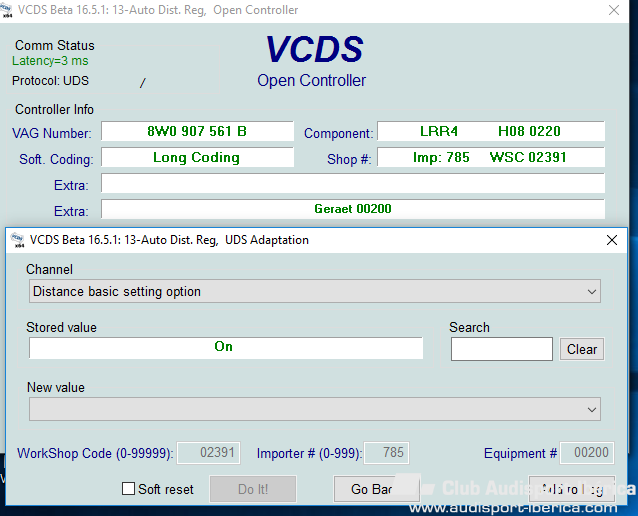Click the Stored value label
The height and width of the screenshot is (516, 638).
(61, 327)
